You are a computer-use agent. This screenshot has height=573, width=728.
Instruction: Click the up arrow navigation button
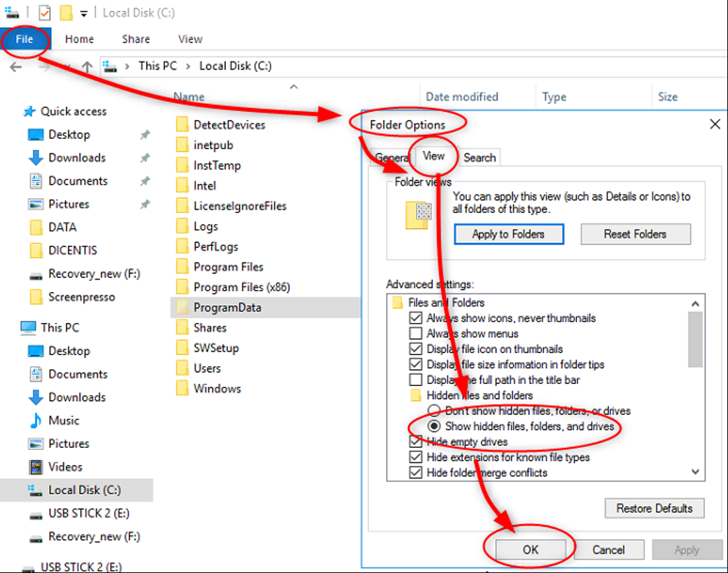[87, 67]
